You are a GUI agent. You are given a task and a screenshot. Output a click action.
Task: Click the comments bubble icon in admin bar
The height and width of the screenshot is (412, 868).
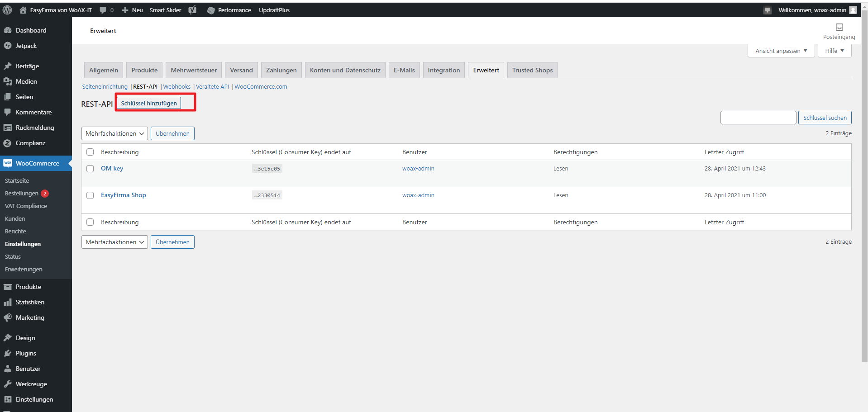tap(103, 10)
